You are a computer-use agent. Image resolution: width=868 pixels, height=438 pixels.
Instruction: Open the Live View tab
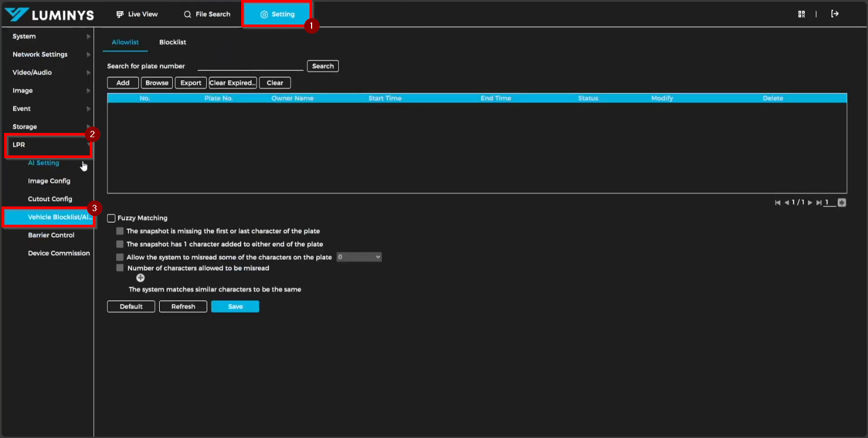tap(137, 14)
